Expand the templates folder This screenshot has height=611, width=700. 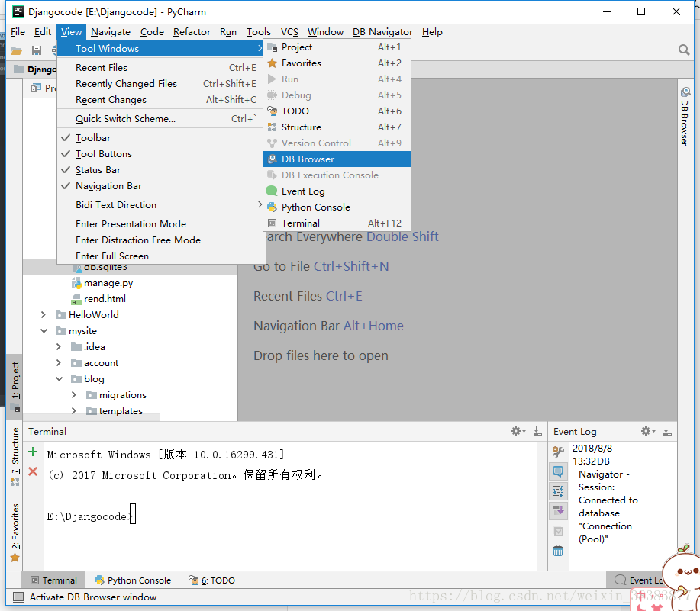73,411
